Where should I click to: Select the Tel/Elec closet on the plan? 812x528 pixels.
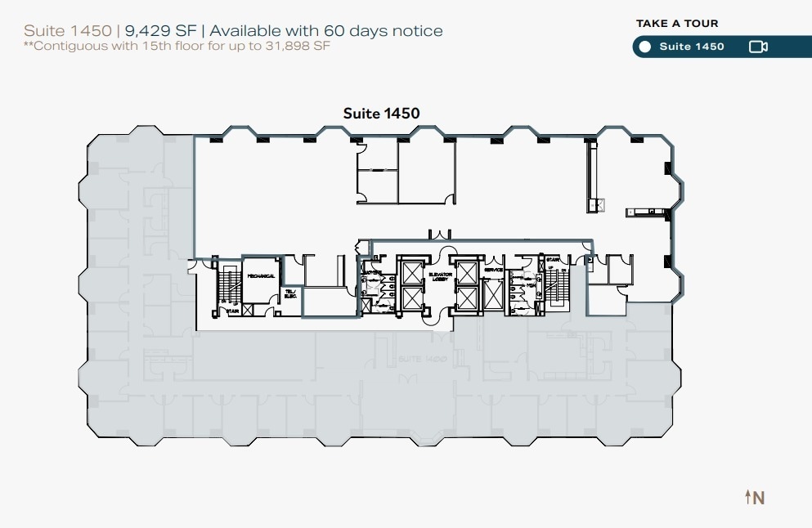[290, 293]
